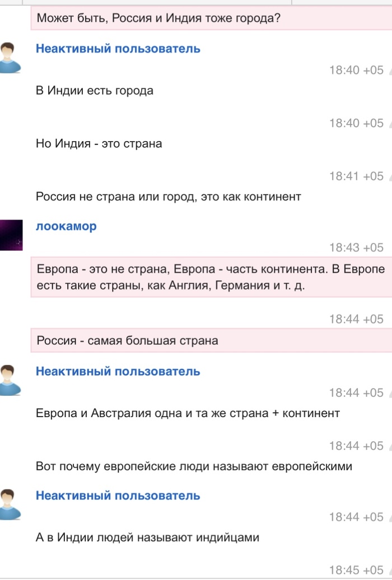Select message 'Может быть, Россия и Индия тоже города?'

[158, 18]
